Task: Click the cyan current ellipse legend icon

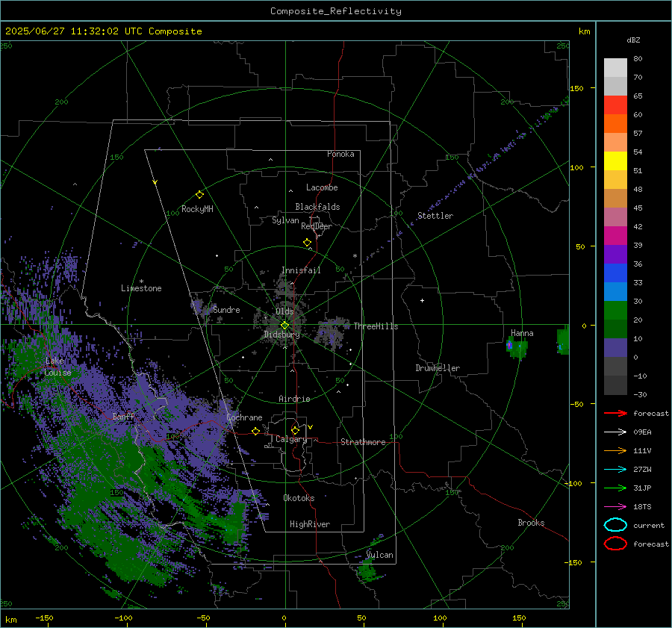Action: [x=615, y=525]
